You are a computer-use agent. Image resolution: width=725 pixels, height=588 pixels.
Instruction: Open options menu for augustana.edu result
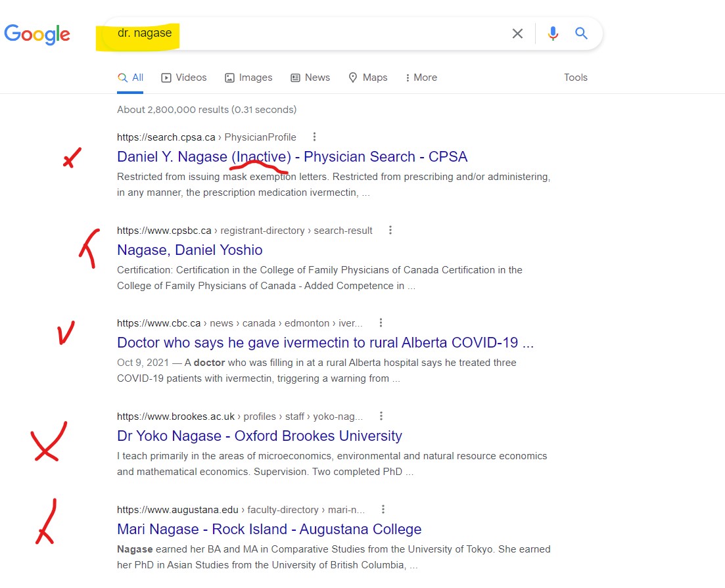[383, 509]
